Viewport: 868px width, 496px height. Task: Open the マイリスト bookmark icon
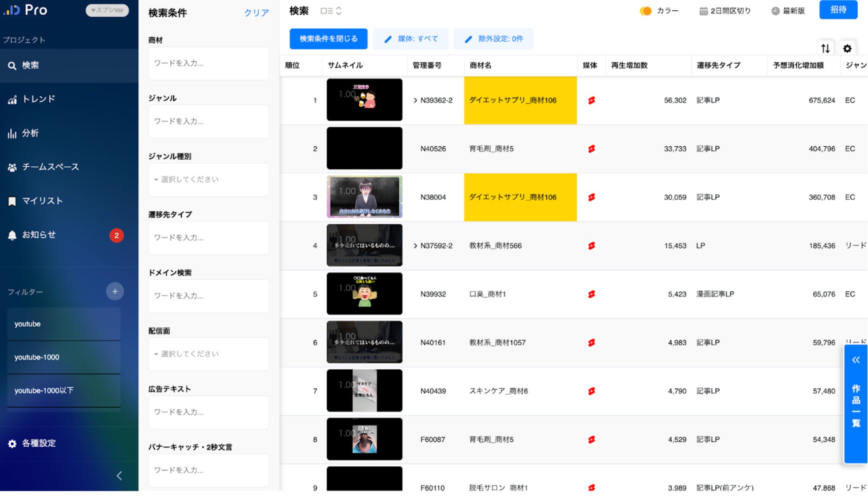click(x=12, y=201)
